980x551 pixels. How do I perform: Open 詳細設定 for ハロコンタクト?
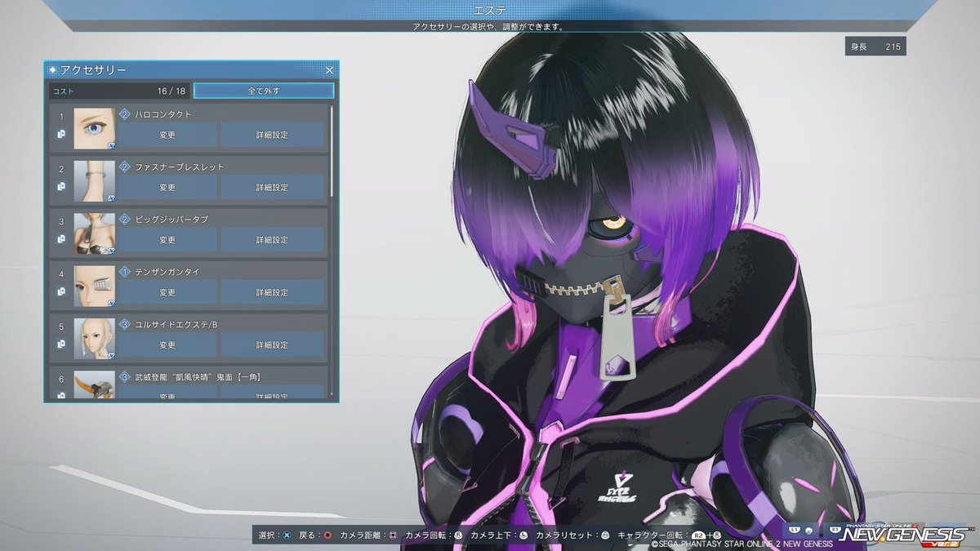272,135
